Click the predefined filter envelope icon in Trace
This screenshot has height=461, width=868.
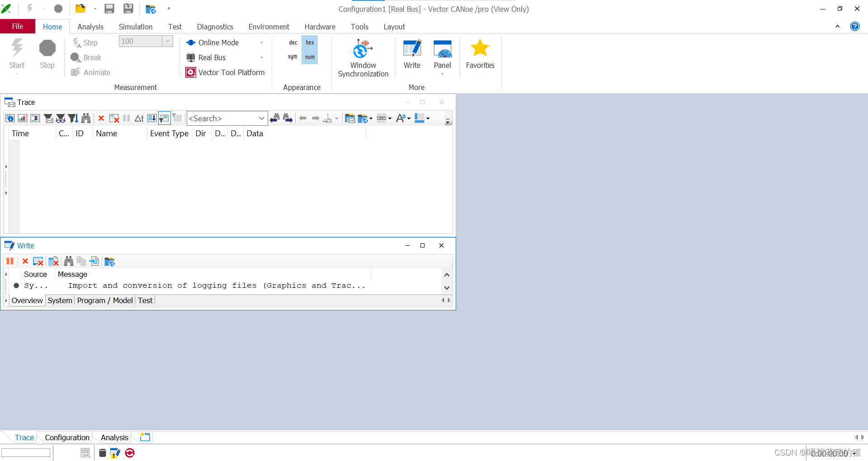(48, 119)
